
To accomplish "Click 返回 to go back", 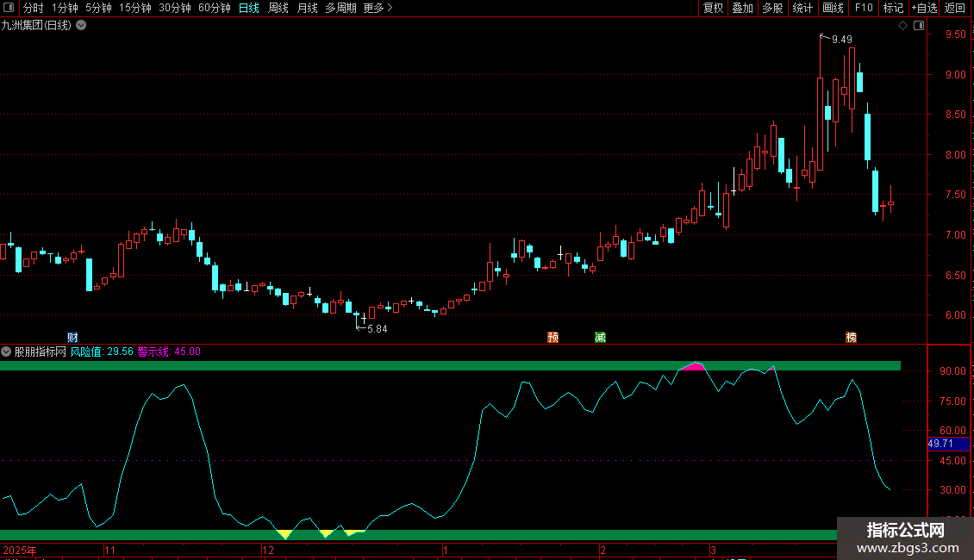I will pos(955,8).
